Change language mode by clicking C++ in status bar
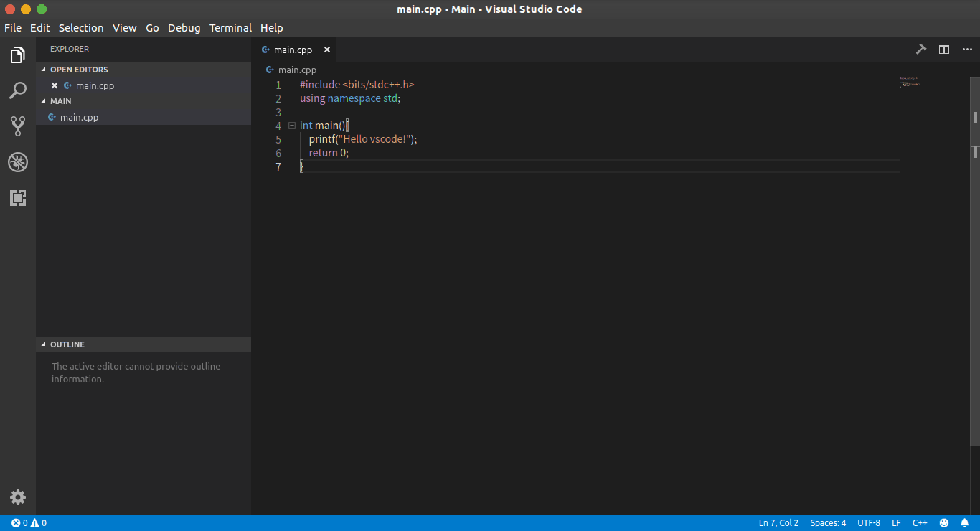This screenshot has height=531, width=980. click(x=920, y=522)
